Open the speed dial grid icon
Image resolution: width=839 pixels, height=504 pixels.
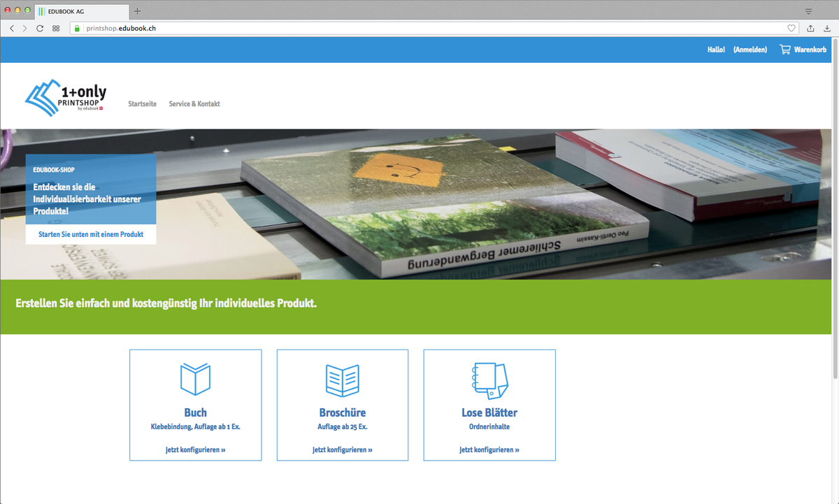point(56,28)
